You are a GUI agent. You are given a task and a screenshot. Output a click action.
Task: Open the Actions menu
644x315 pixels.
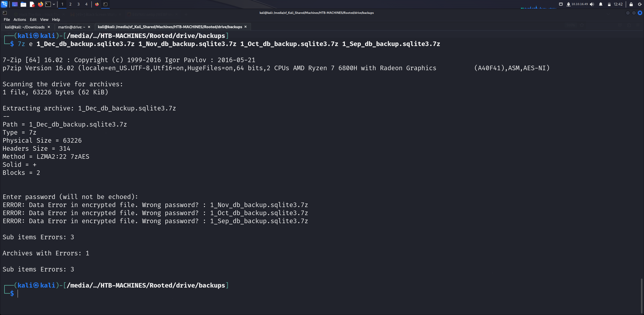[x=20, y=20]
